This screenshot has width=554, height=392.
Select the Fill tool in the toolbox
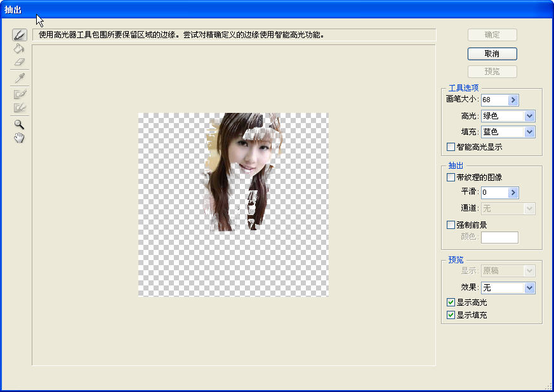[x=19, y=48]
